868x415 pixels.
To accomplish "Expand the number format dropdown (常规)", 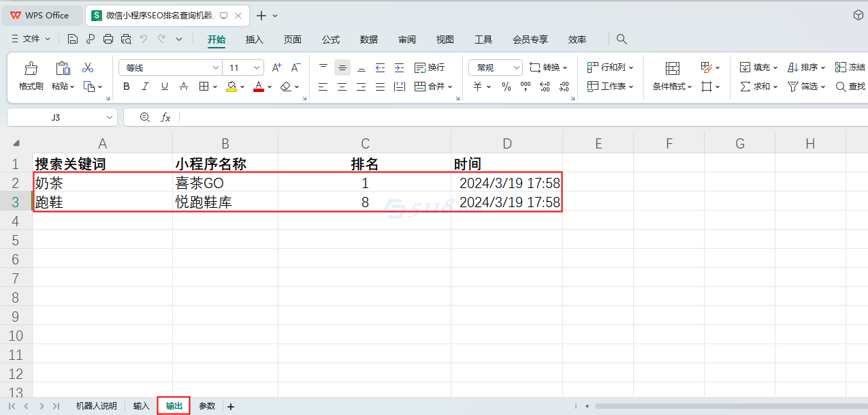I will [515, 67].
